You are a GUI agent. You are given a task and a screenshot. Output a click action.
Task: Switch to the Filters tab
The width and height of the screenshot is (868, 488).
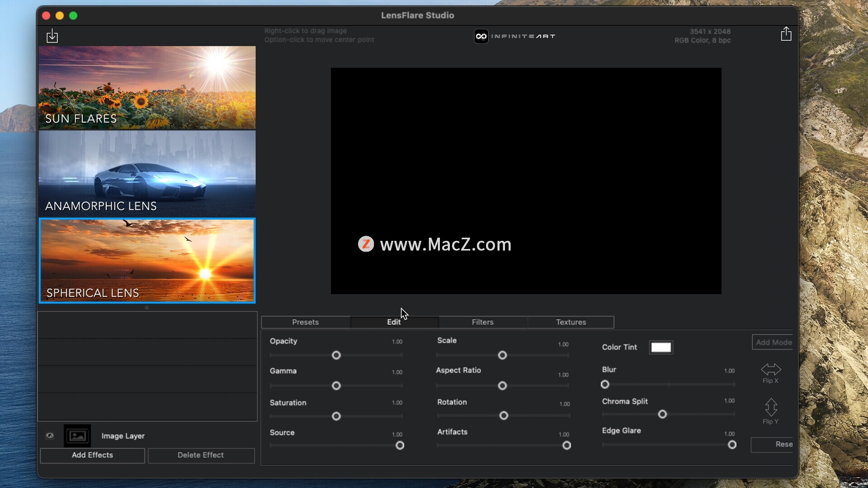[482, 322]
